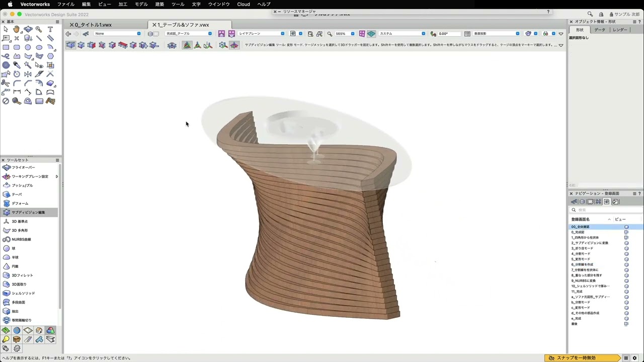Open the 完成図_テーブル layer dropdown
This screenshot has width=644, height=362.
(x=189, y=34)
